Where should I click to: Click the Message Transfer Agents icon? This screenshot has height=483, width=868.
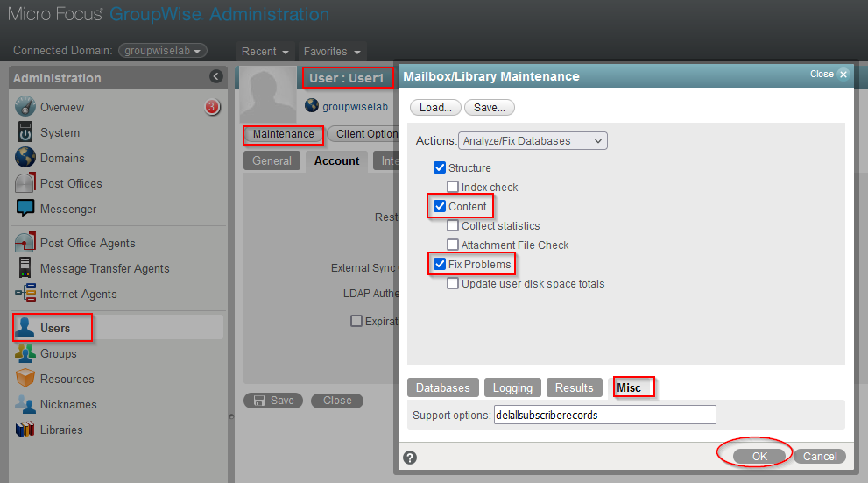[25, 268]
